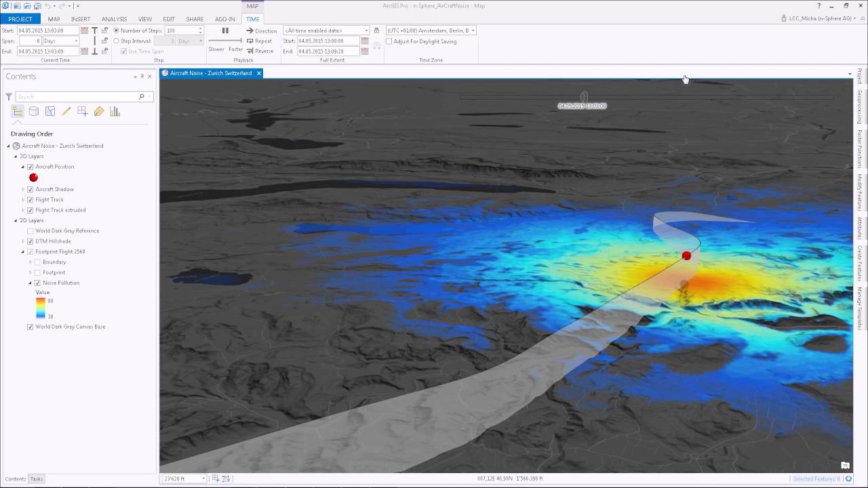The height and width of the screenshot is (488, 868).
Task: Uncheck the Aircraft Shadow layer
Action: click(x=30, y=189)
